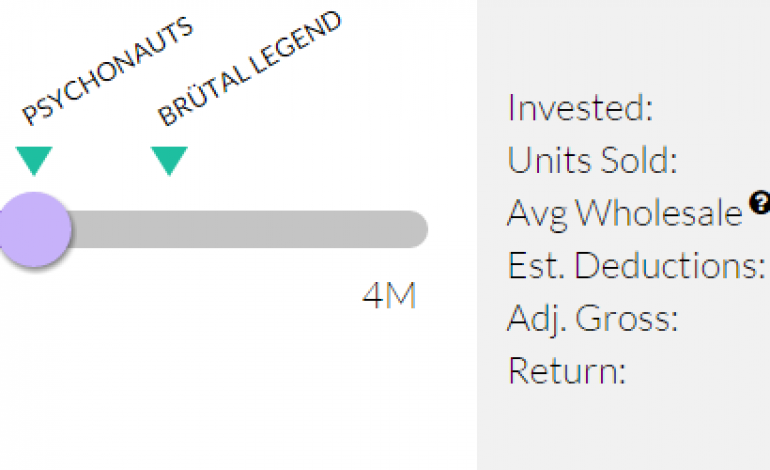Viewport: 770px width, 470px height.
Task: Click the middle of the gray slider track
Action: 240,229
